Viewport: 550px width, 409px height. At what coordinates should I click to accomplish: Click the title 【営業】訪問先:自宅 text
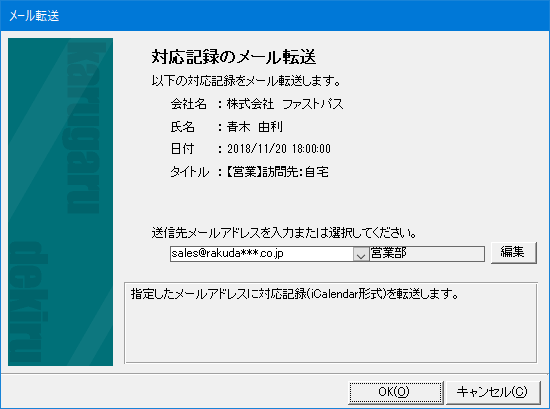click(x=277, y=172)
